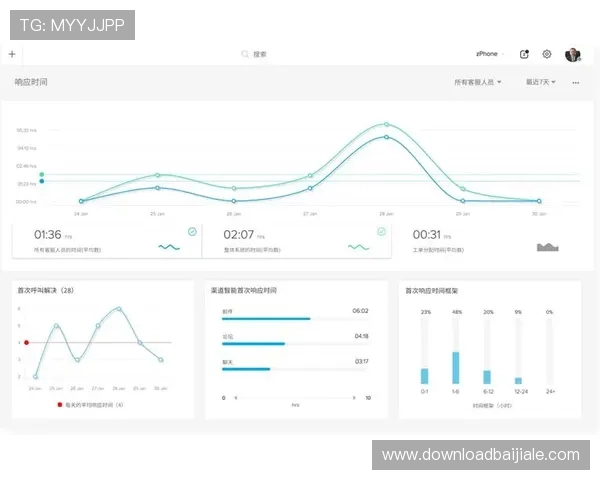The image size is (600, 480).
Task: Toggle the checkmark on 02:07 card
Action: [381, 231]
